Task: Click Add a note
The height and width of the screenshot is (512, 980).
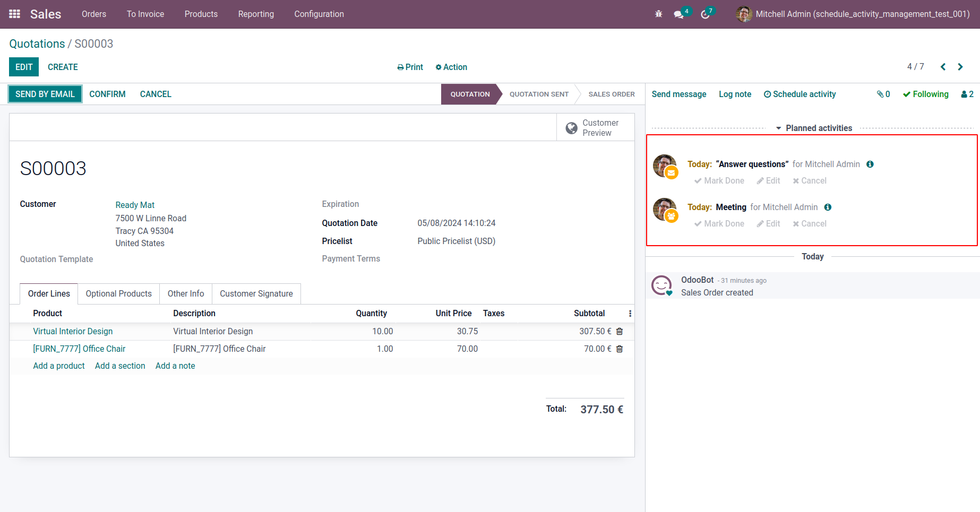Action: pyautogui.click(x=175, y=366)
